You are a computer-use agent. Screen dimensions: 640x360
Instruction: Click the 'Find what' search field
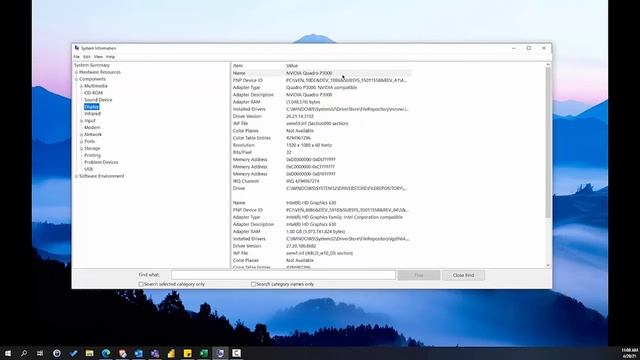coord(283,275)
